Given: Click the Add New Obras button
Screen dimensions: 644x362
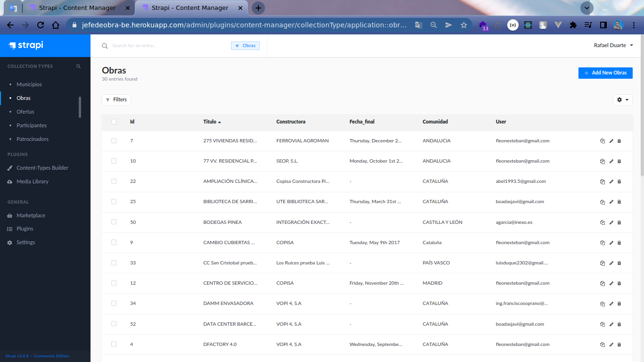Looking at the screenshot, I should 605,73.
